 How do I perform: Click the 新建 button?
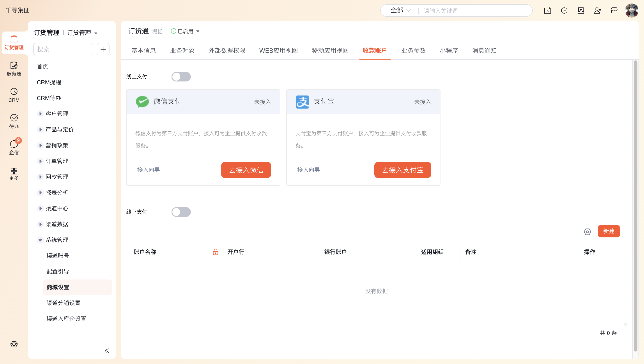(609, 231)
